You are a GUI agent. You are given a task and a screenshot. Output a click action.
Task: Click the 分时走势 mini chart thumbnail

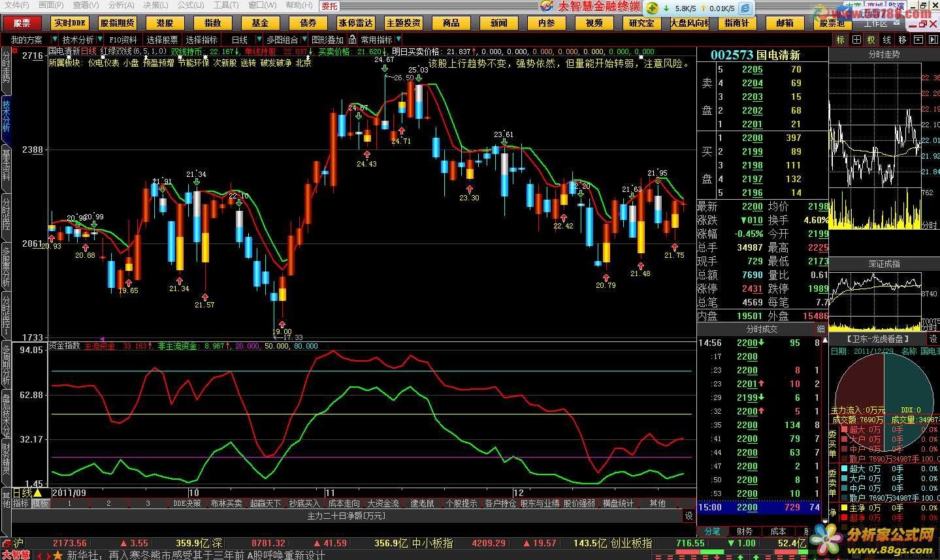click(x=884, y=145)
